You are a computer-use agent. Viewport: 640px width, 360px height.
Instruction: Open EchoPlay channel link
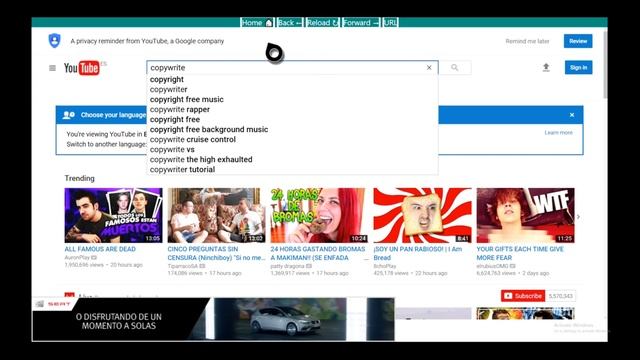[x=385, y=266]
